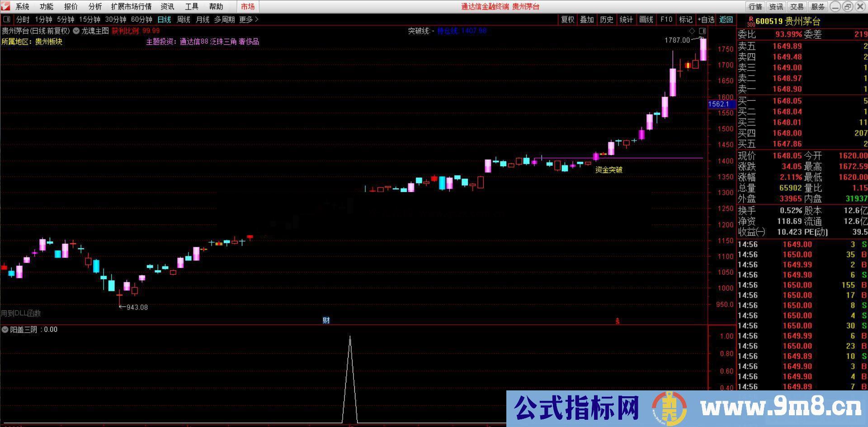
Task: Open the 工具 menu
Action: click(192, 6)
